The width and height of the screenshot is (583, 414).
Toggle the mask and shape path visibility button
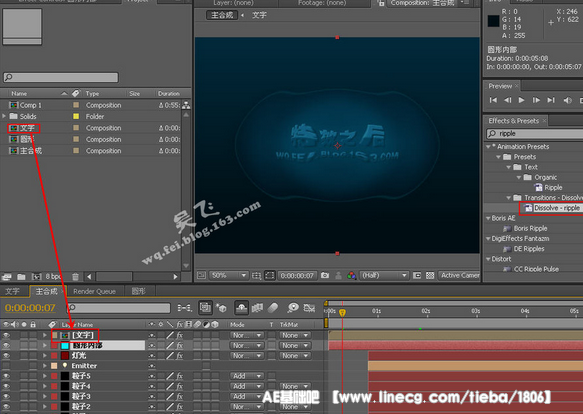(x=270, y=276)
